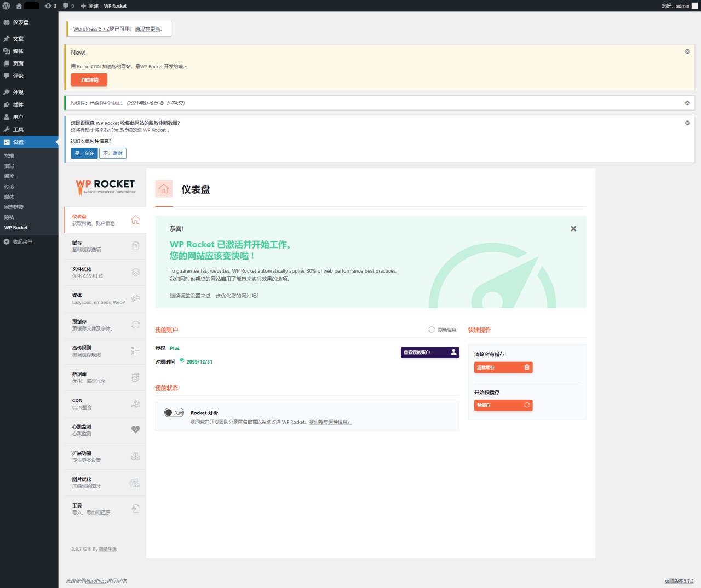Click 清除缓存 clear cache button

click(x=503, y=367)
